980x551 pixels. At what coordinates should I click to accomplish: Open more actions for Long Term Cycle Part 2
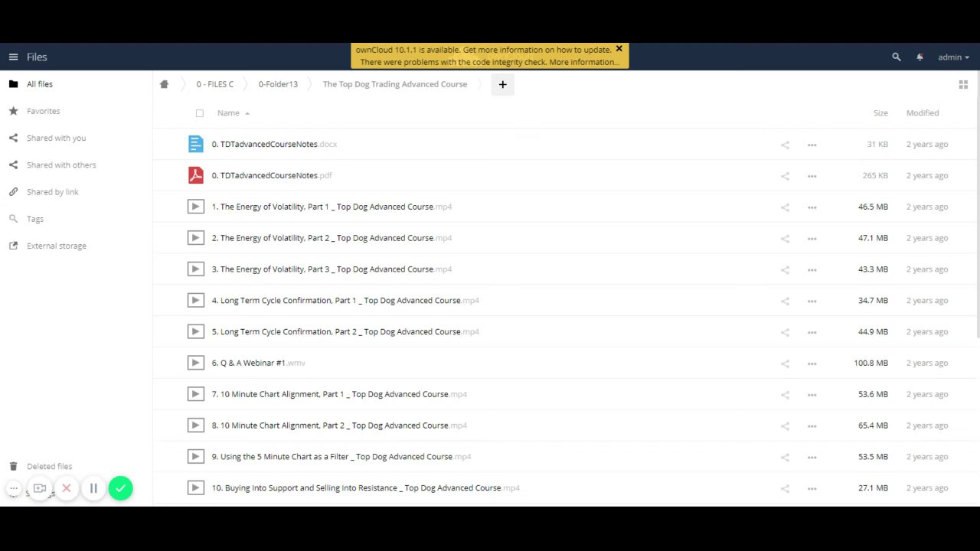pyautogui.click(x=812, y=332)
